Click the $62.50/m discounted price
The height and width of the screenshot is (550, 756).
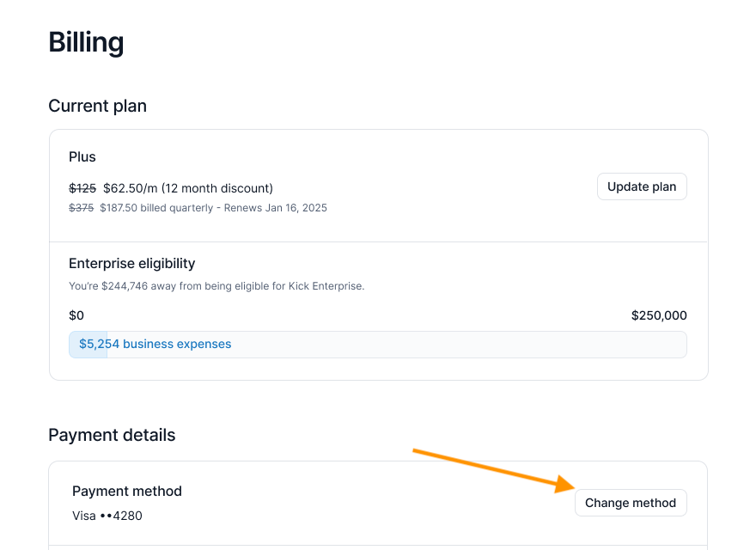[130, 188]
